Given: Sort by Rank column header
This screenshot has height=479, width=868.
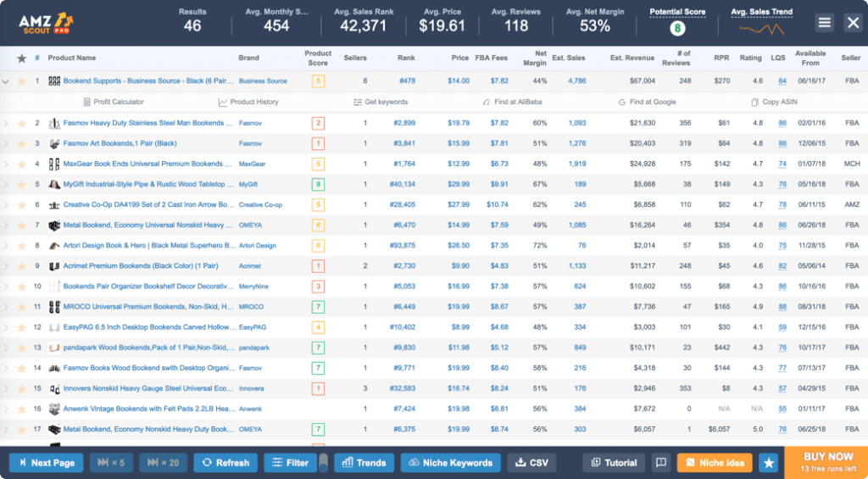Looking at the screenshot, I should click(406, 58).
